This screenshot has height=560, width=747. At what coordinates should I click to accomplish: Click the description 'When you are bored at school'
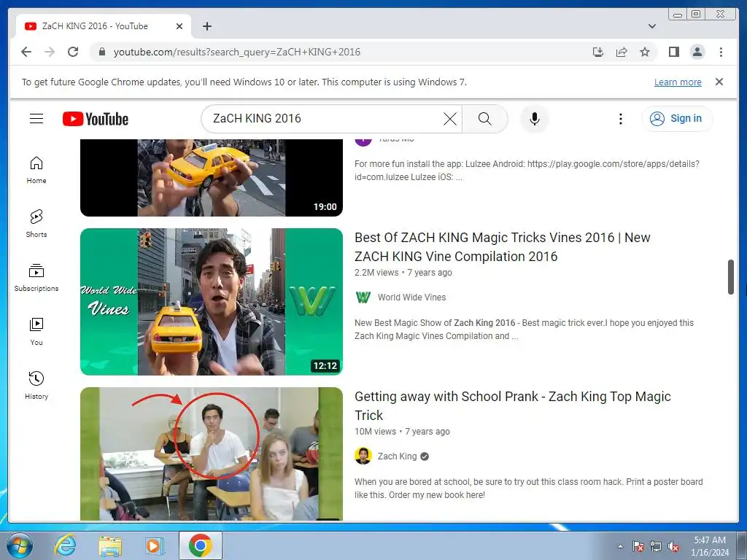click(528, 488)
